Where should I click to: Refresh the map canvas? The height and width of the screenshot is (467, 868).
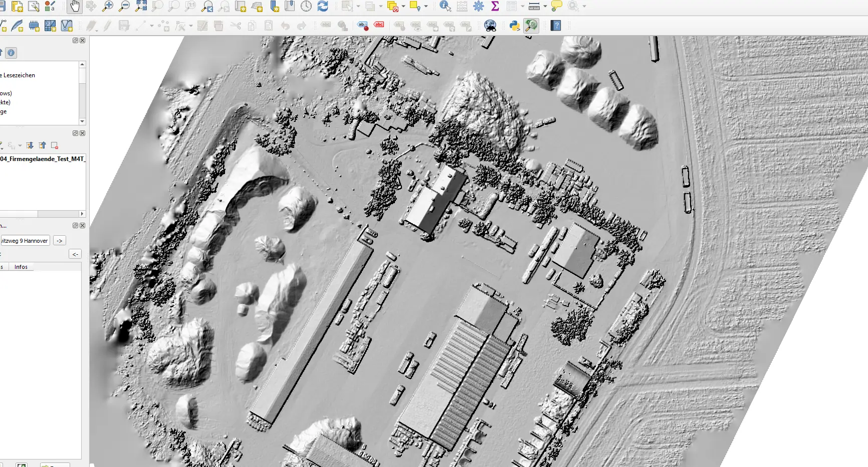tap(323, 7)
